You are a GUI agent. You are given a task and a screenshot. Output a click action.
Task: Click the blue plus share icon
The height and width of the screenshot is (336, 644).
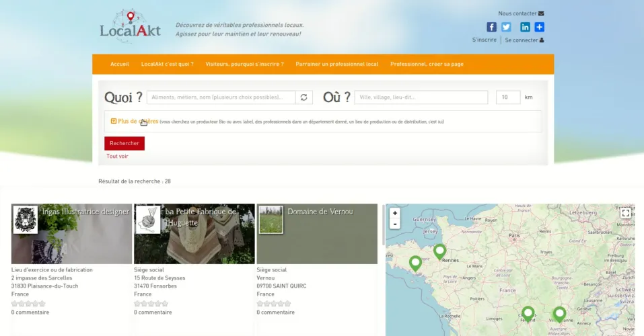pos(539,28)
